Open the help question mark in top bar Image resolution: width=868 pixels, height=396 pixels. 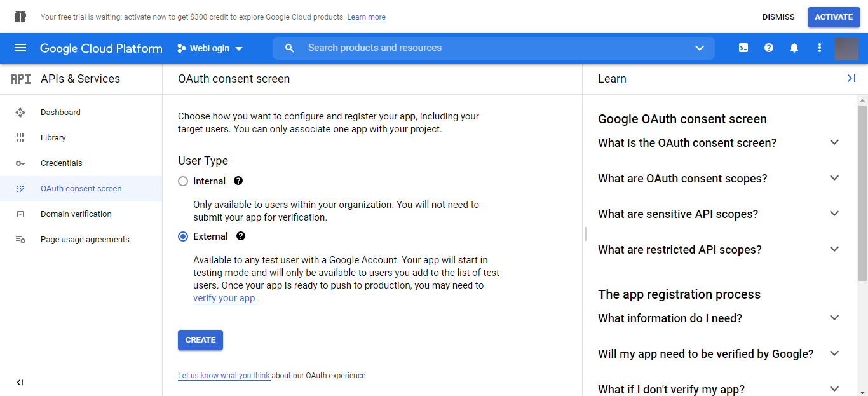pyautogui.click(x=769, y=48)
